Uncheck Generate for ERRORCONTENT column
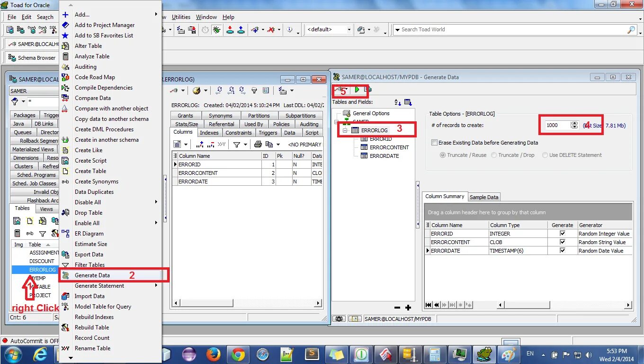Screen dimensions: 644x364 [563, 242]
